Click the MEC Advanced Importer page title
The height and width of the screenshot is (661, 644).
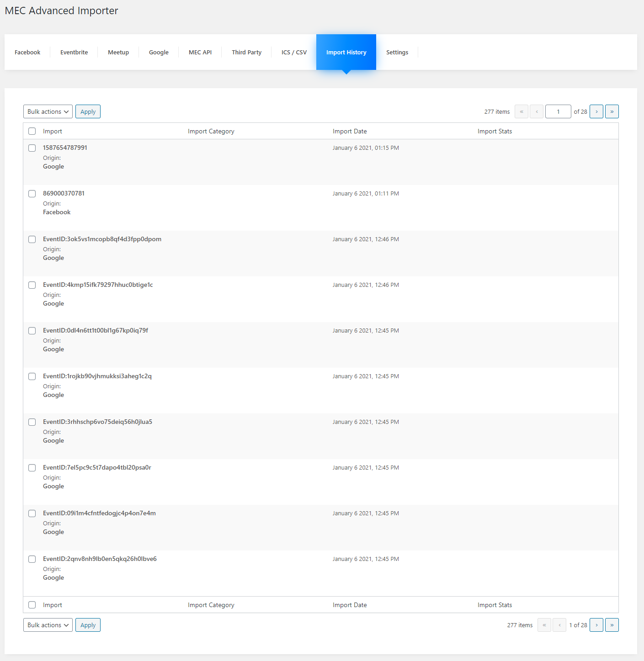tap(61, 11)
